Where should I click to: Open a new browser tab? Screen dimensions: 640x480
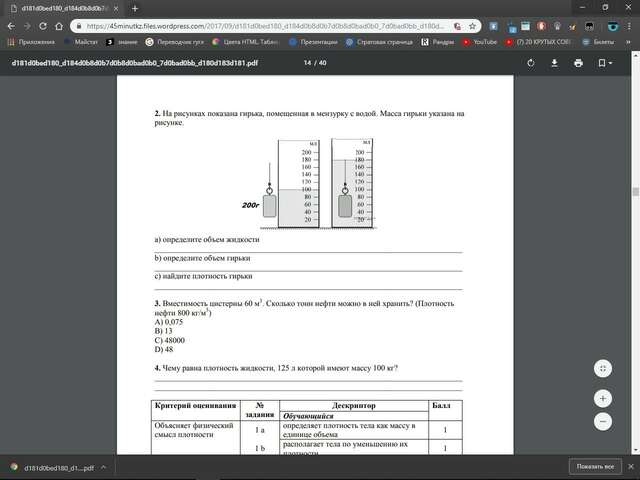(135, 8)
